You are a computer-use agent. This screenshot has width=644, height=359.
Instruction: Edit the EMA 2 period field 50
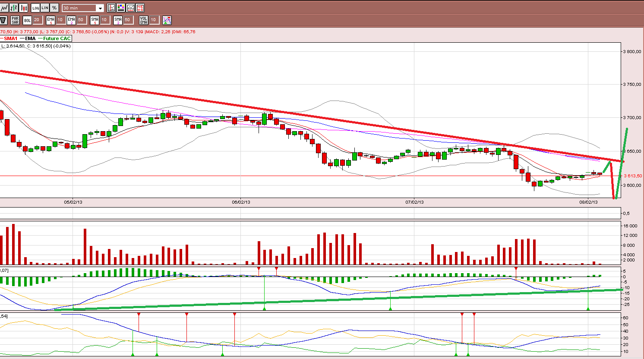81,20
